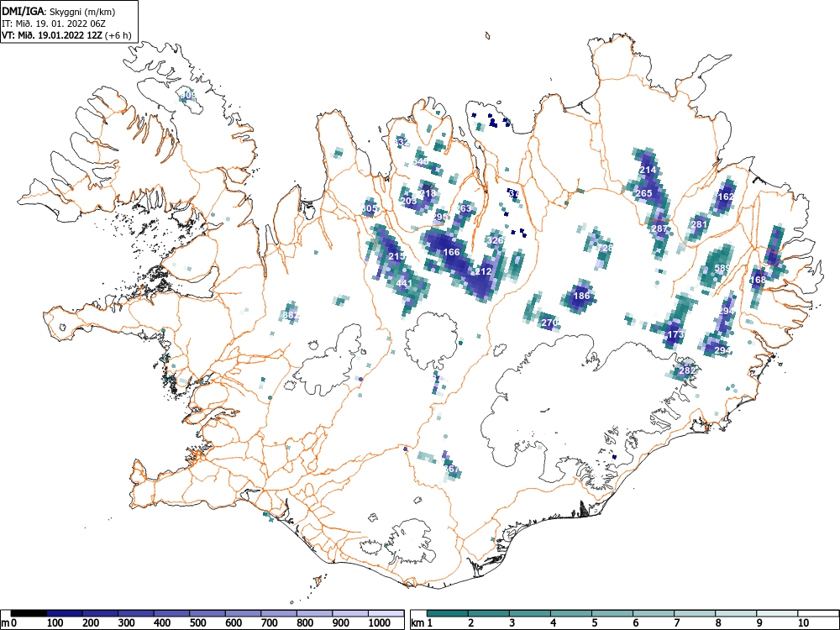Click the 'km 1' legend label

pos(422,623)
